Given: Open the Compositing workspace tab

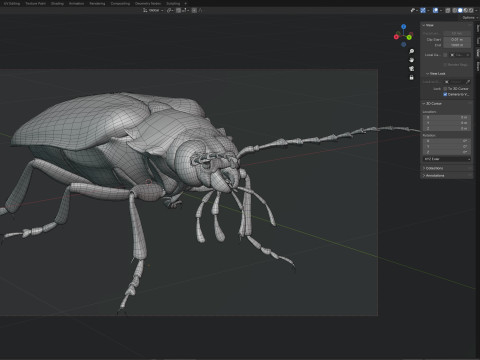Looking at the screenshot, I should click(x=120, y=3).
